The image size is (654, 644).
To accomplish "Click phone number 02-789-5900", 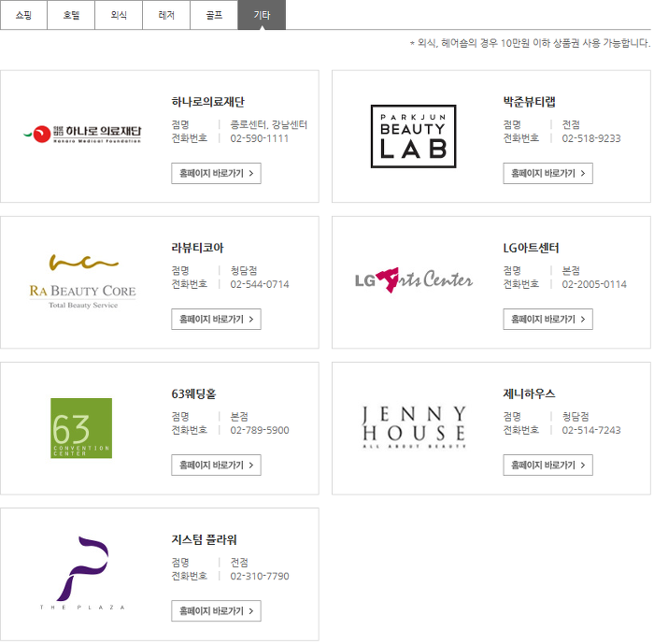I will pyautogui.click(x=260, y=430).
